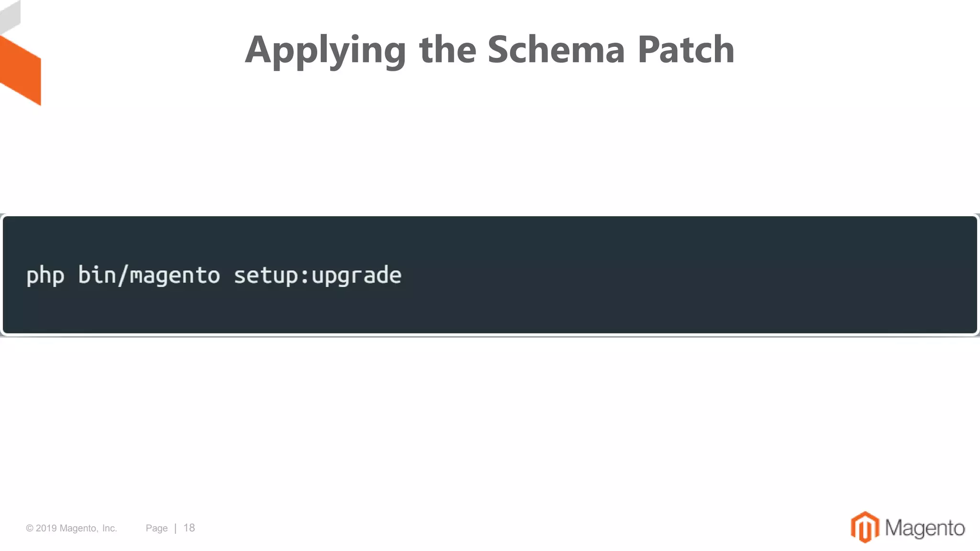Select the slide title 'Applying the Schema Patch'

[x=490, y=49]
